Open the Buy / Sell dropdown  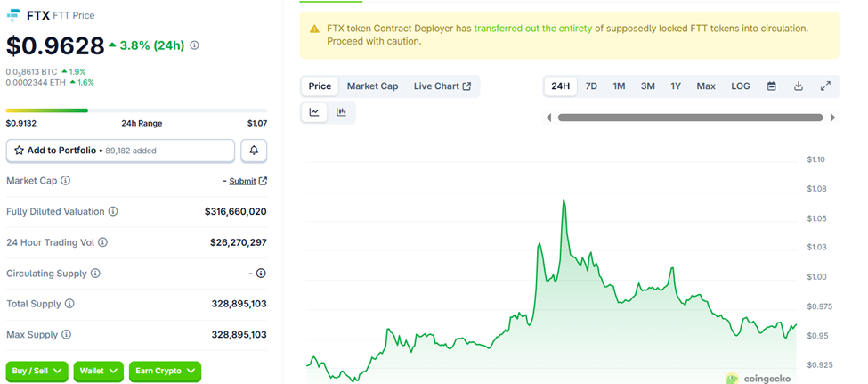[37, 371]
